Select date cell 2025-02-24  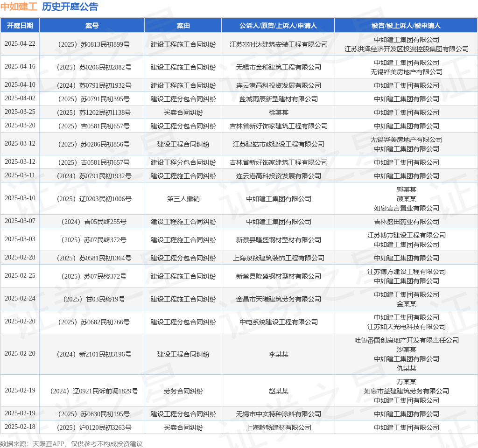point(20,298)
